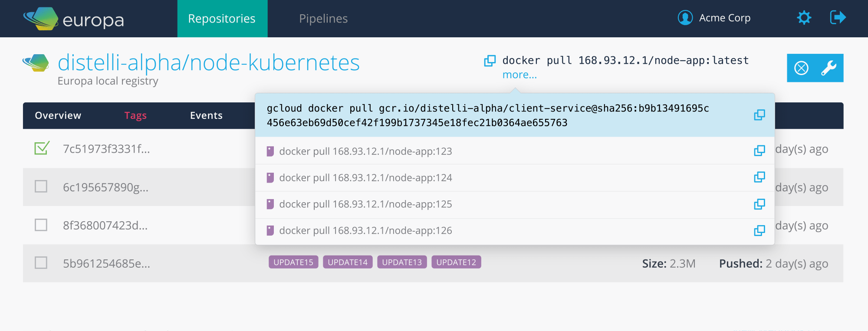868x331 pixels.
Task: Check the 6c195657890g image checkbox
Action: (41, 187)
